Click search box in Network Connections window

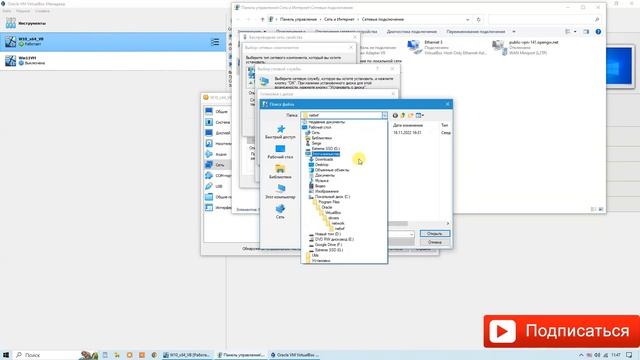544,19
